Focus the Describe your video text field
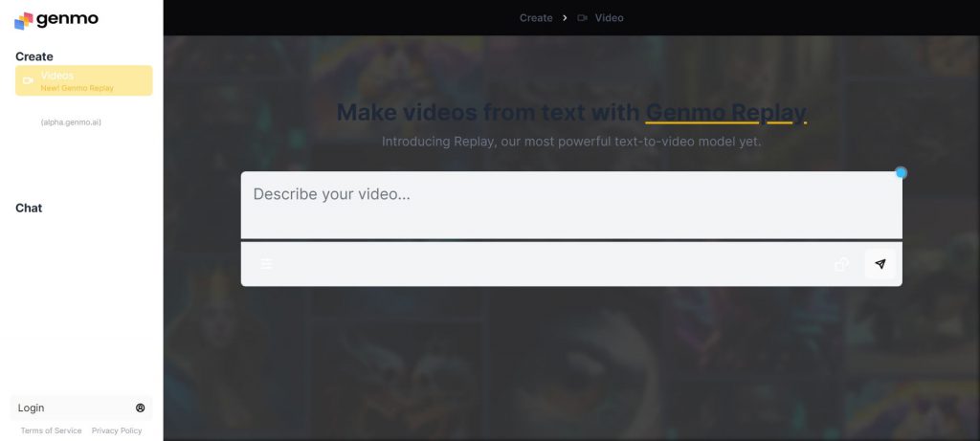980x441 pixels. coord(570,204)
